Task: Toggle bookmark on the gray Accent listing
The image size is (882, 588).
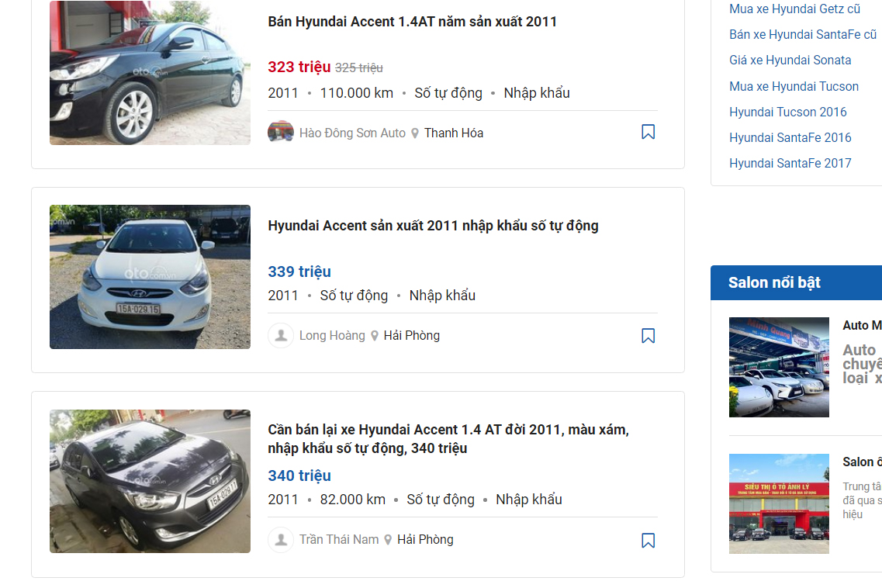Action: tap(648, 539)
